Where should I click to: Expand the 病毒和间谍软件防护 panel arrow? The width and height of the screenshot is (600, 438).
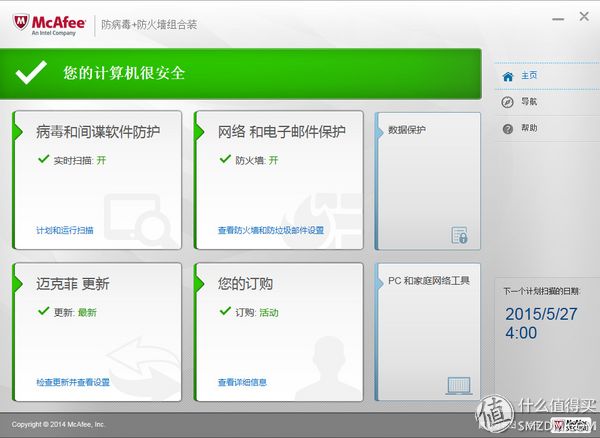(18, 132)
